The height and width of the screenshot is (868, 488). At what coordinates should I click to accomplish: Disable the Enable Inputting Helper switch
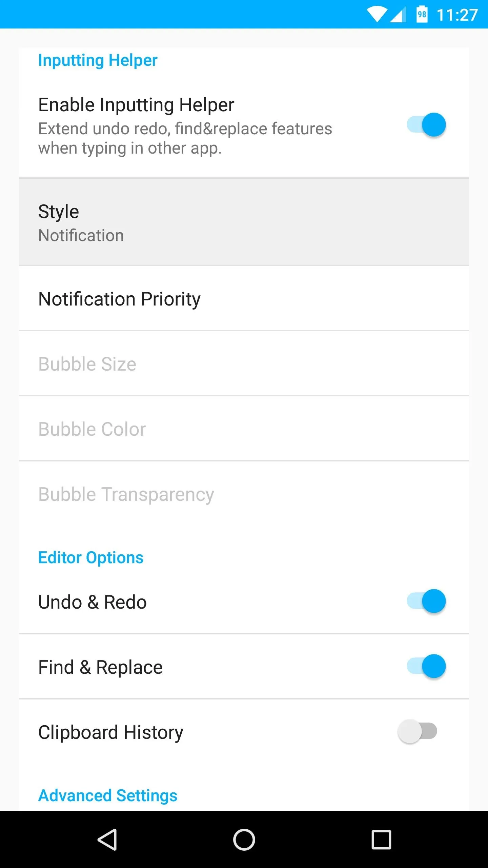coord(426,125)
